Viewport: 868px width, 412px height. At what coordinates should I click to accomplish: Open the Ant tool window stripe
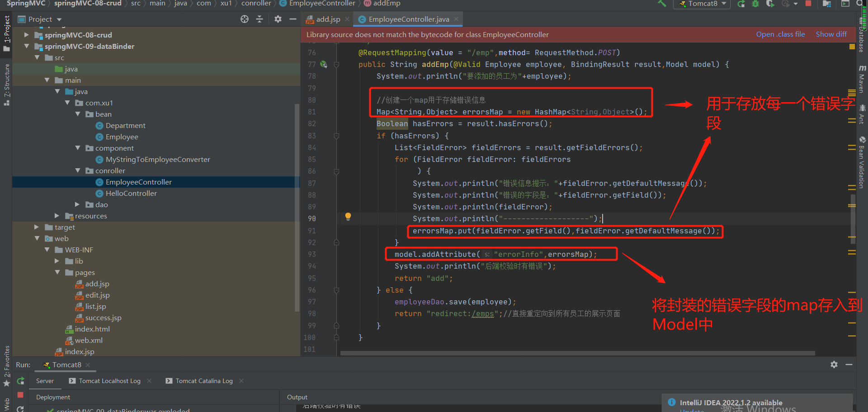point(862,115)
